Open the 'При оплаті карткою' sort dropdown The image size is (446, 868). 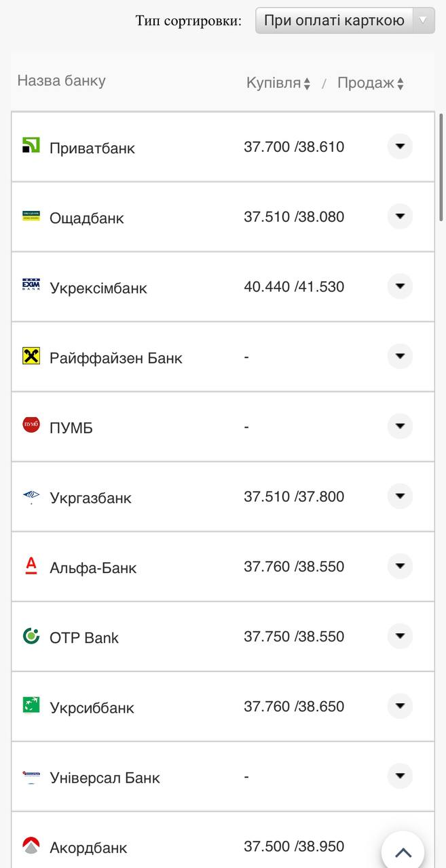(x=345, y=20)
